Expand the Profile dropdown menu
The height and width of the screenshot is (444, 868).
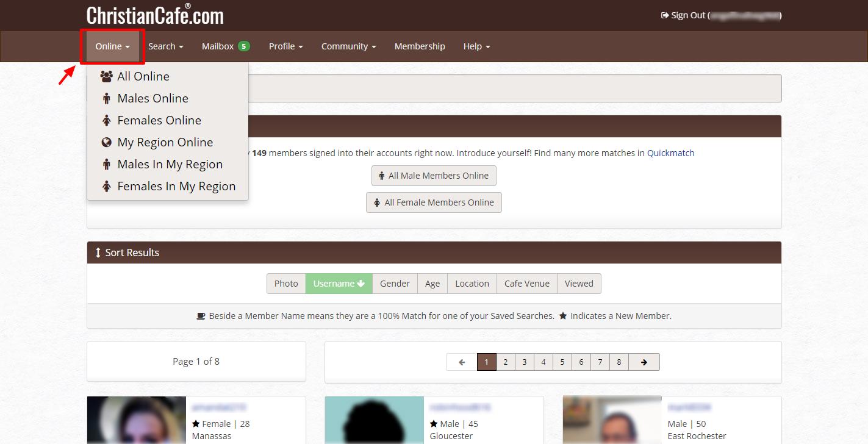click(286, 46)
